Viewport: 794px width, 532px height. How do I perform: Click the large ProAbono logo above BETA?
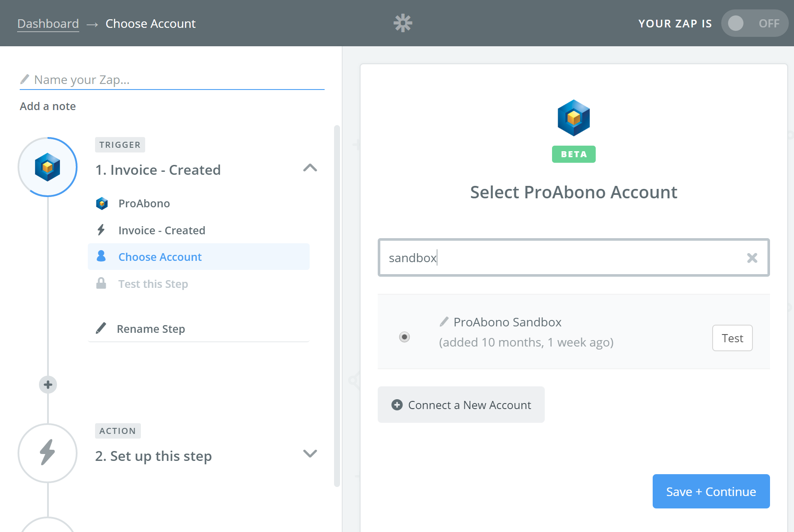point(574,118)
